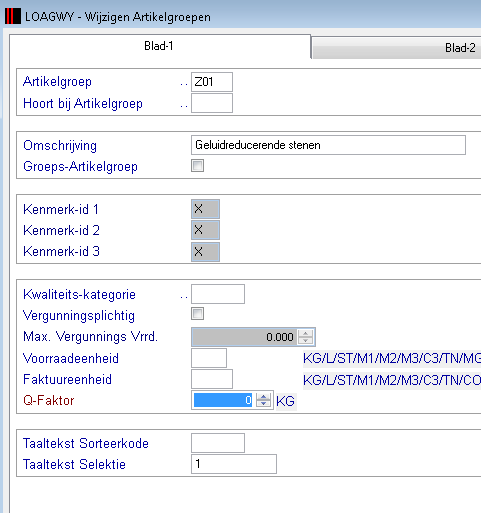
Task: Focus the Kwaliteits-kategorie input field
Action: coord(218,294)
